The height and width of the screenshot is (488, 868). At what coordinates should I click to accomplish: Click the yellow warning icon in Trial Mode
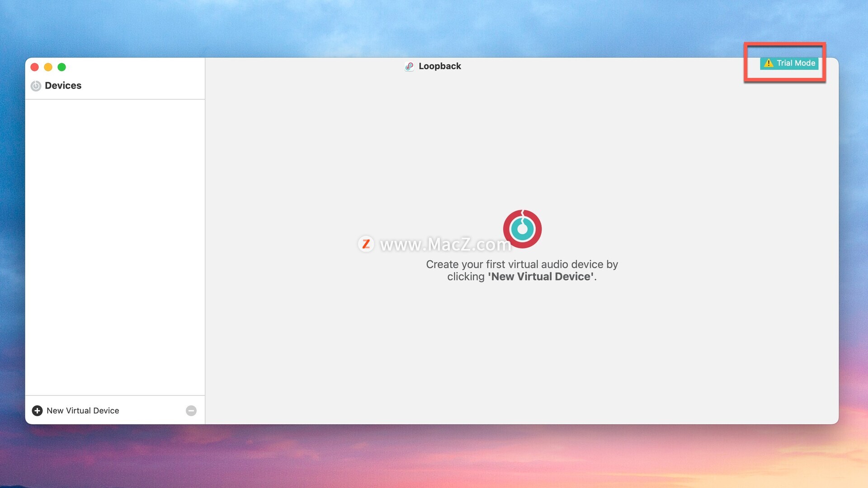point(769,63)
